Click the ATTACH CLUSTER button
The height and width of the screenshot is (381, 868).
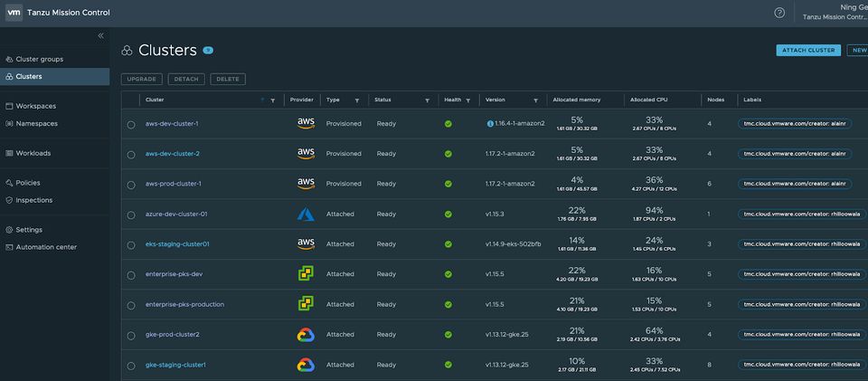(808, 50)
